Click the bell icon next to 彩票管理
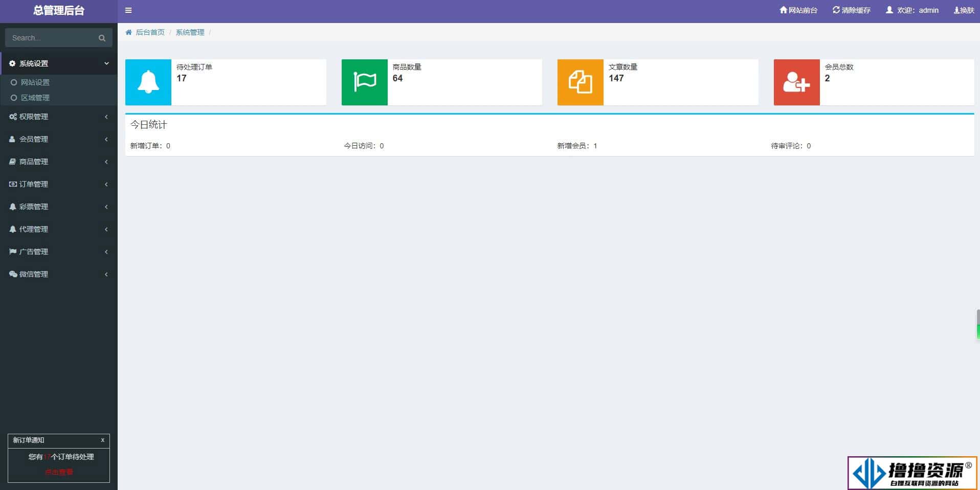 [x=13, y=207]
